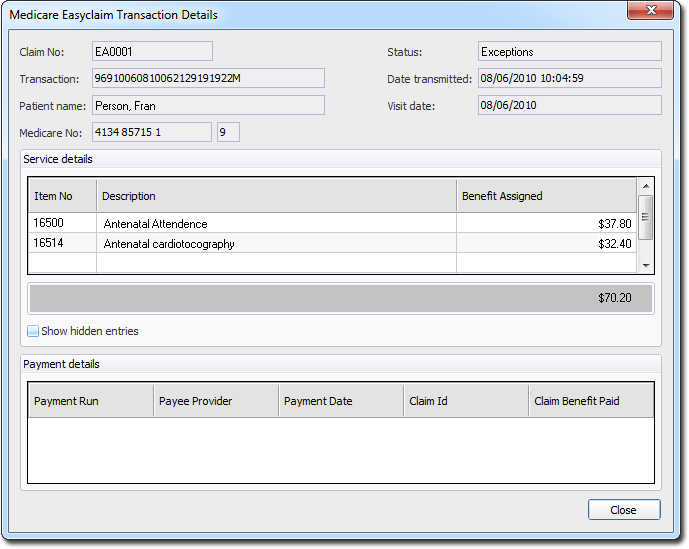Click the Claim No field
689x549 pixels.
coord(151,52)
